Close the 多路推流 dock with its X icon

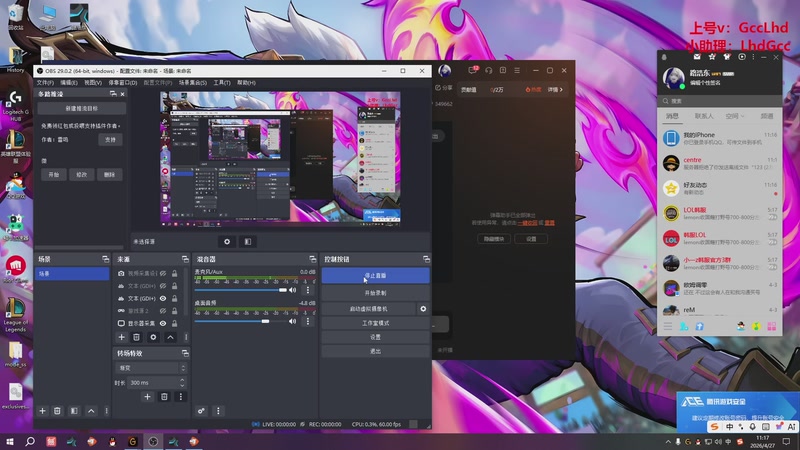pyautogui.click(x=122, y=94)
